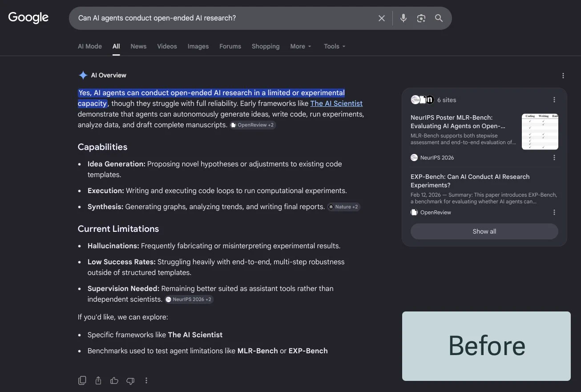The width and height of the screenshot is (581, 392).
Task: Give the AI Overview a thumbs down
Action: pyautogui.click(x=130, y=380)
